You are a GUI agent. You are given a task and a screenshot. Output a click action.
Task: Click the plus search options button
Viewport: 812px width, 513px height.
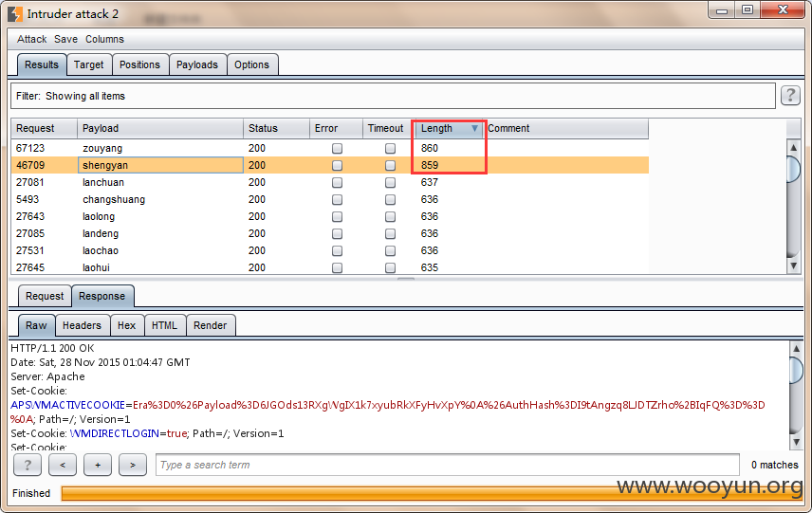pyautogui.click(x=98, y=465)
